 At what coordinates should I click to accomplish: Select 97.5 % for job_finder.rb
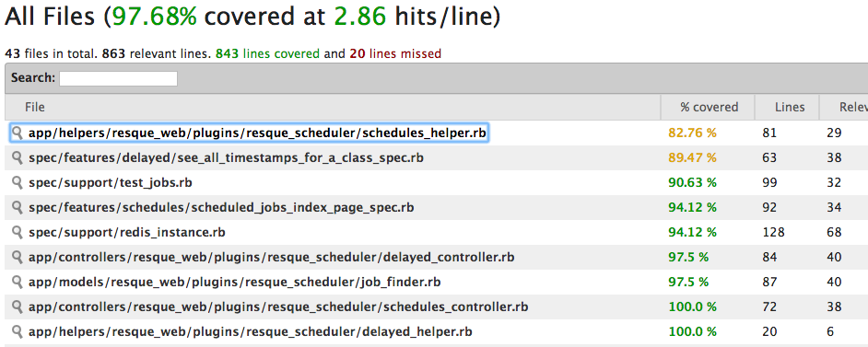pos(688,282)
